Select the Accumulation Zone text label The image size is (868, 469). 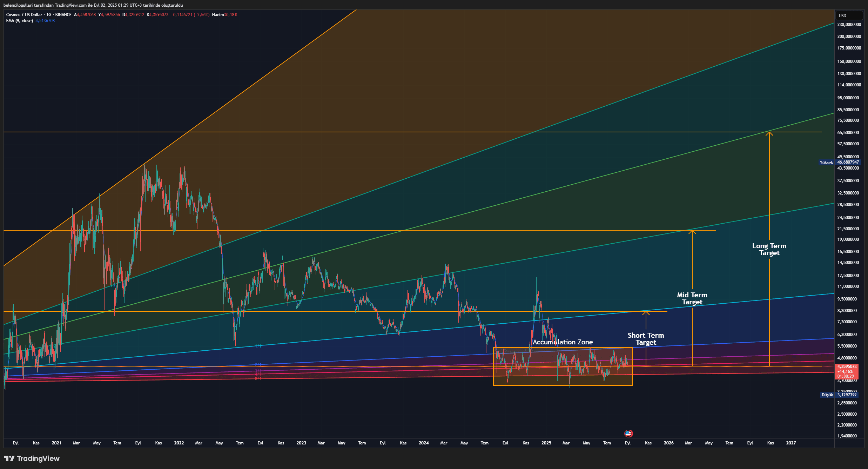pyautogui.click(x=563, y=342)
